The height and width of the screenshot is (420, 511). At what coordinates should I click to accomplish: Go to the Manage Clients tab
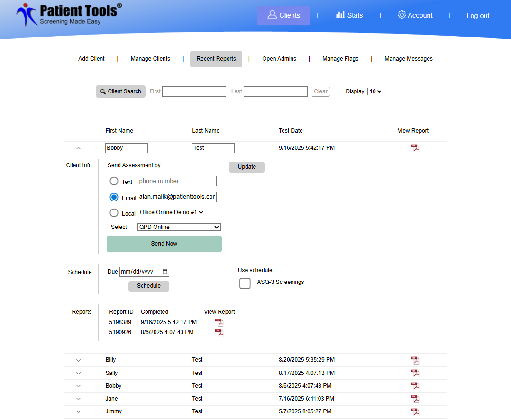[x=150, y=59]
